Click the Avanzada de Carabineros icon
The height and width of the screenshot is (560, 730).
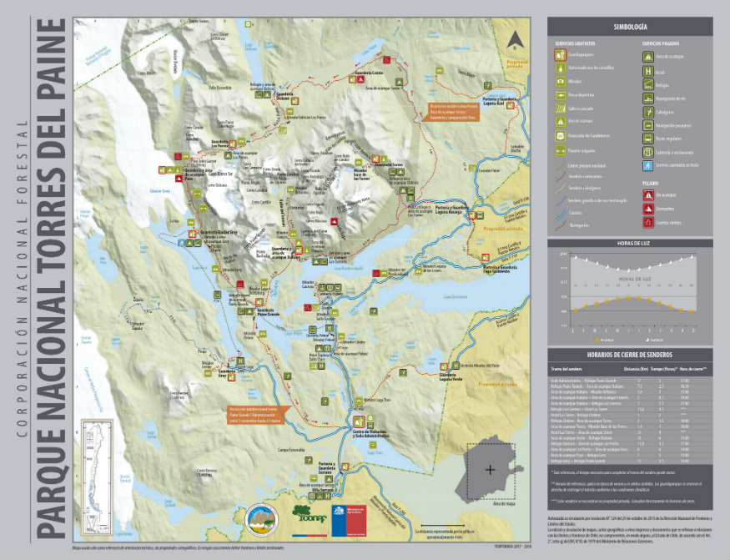click(560, 136)
